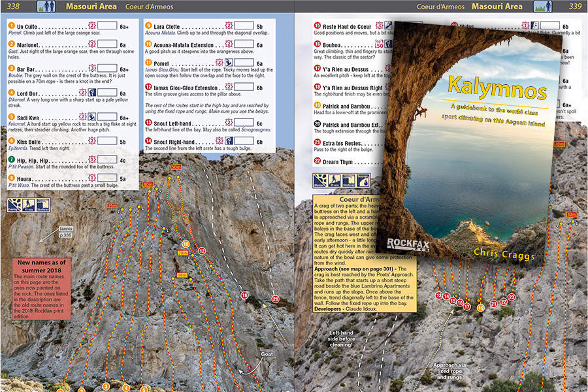Click the blue climbing-style symbol beside Sadi Kwa
588x392 pixels.
point(92,117)
